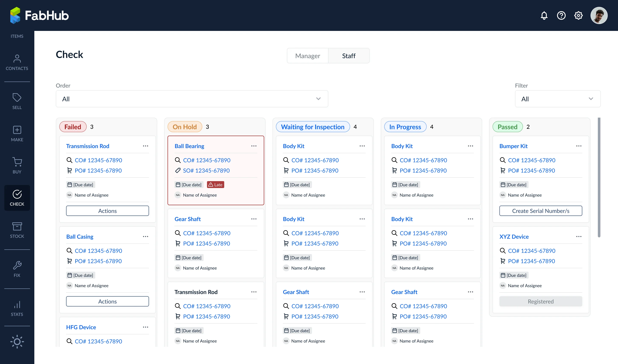618x364 pixels.
Task: Click Create Serial Number/s button
Action: [x=541, y=211]
